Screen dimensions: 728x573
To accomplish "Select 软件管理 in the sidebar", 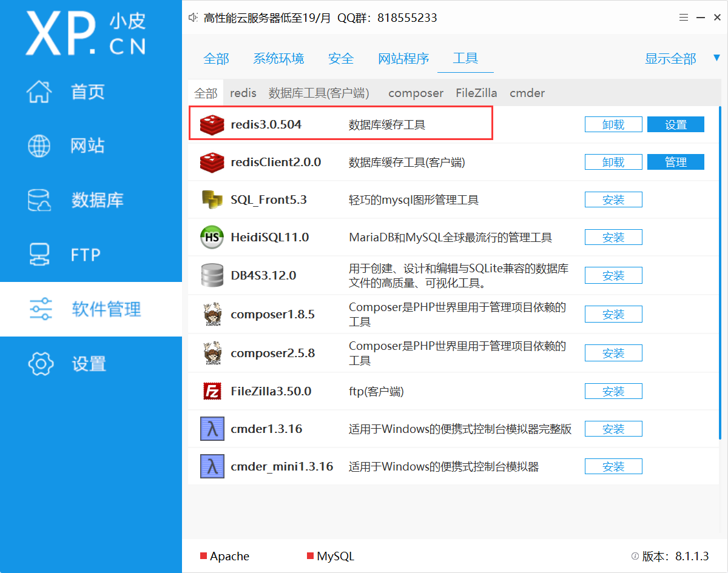I will click(x=91, y=309).
